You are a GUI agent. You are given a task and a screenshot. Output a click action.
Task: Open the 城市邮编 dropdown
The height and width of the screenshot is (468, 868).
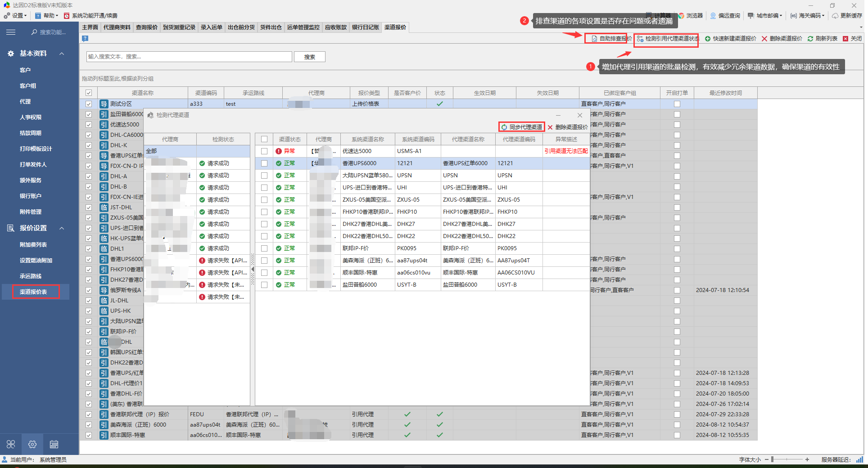[765, 15]
